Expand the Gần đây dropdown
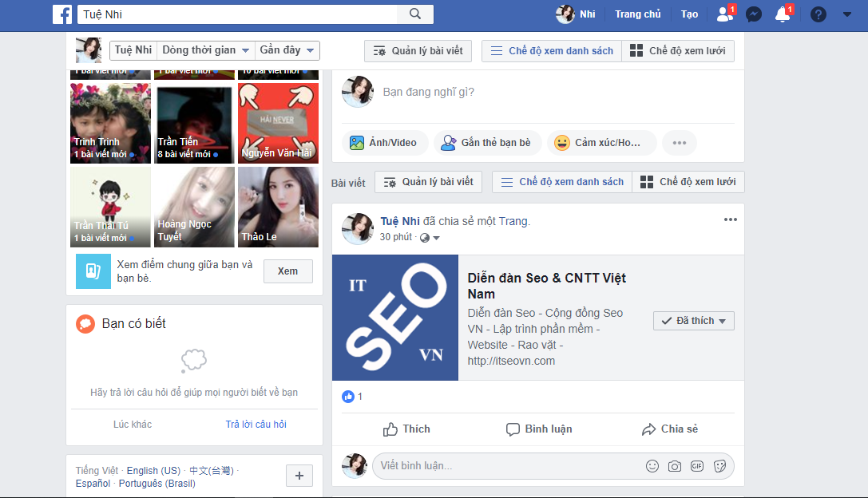This screenshot has width=868, height=498. [x=287, y=50]
